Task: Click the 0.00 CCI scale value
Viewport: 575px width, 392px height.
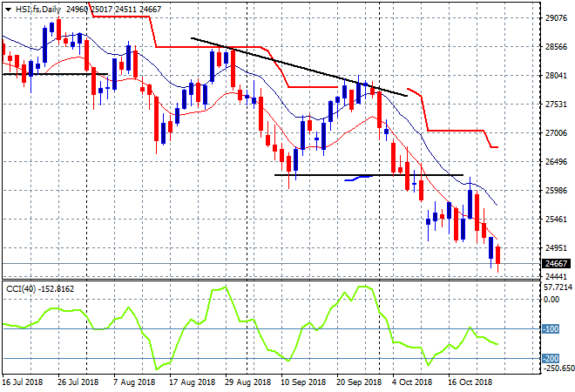Action: coord(551,300)
